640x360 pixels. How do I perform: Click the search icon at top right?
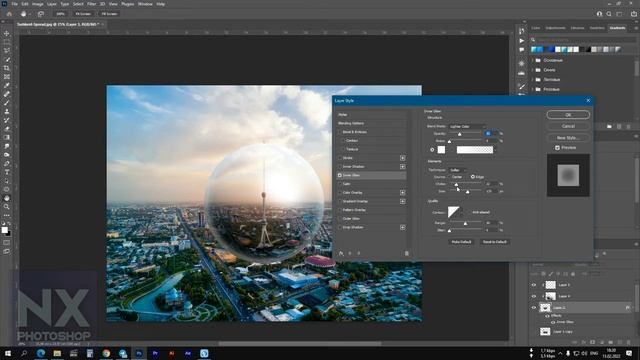pos(609,14)
